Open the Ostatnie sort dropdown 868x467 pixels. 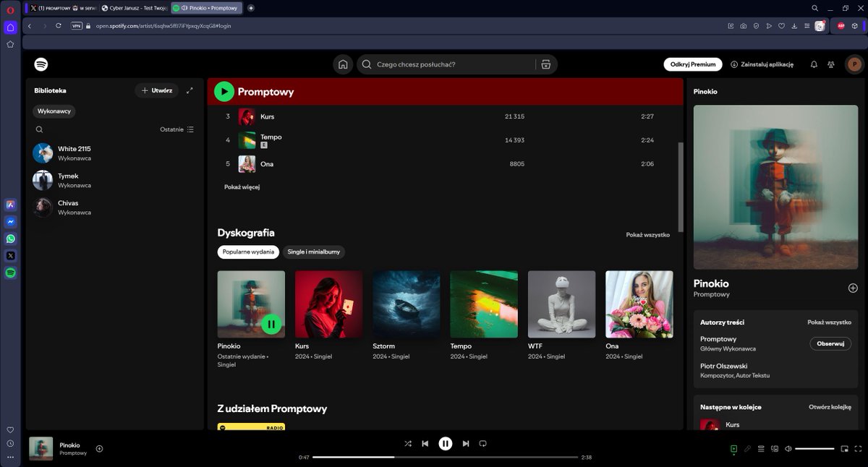[x=176, y=129]
